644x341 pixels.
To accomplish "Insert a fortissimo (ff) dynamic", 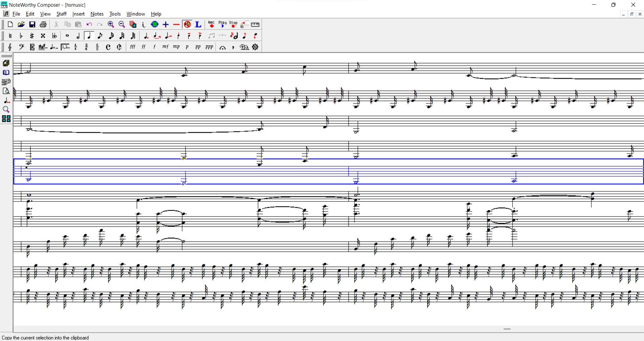I will click(x=143, y=47).
